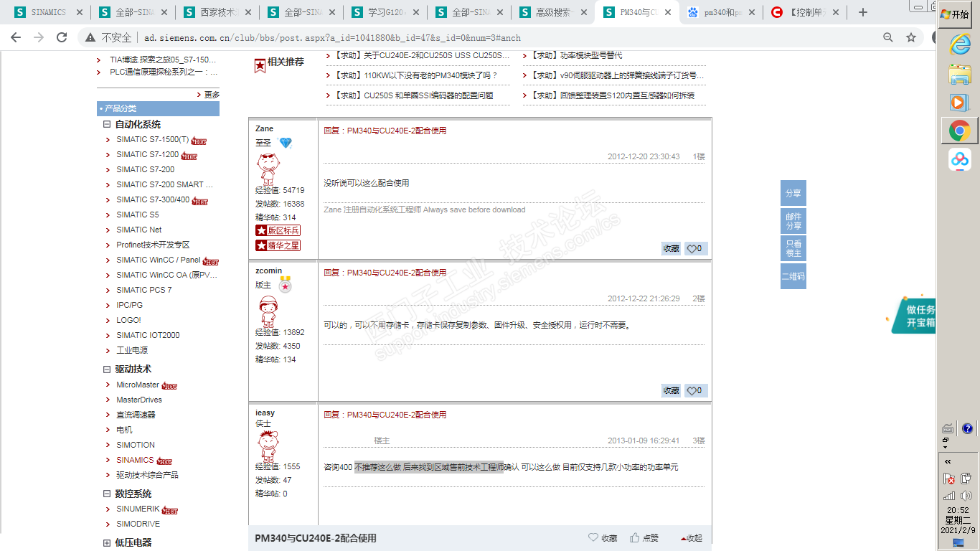Click the 版区标兵 badge

pyautogui.click(x=278, y=230)
